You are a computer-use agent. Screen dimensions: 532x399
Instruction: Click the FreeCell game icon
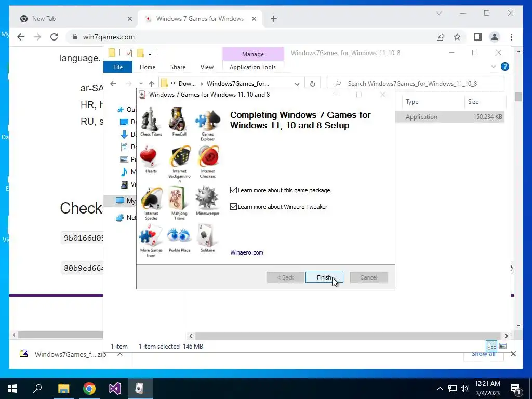pyautogui.click(x=179, y=119)
